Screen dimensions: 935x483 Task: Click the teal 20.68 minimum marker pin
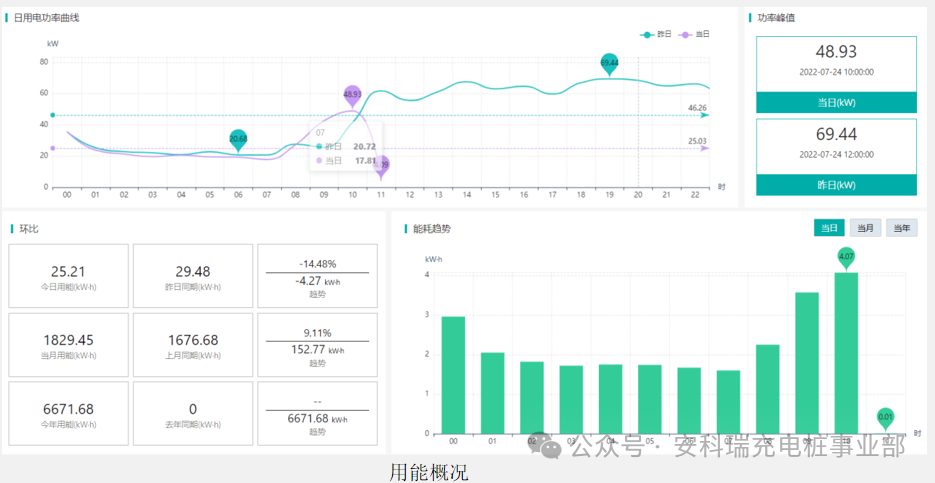(238, 140)
